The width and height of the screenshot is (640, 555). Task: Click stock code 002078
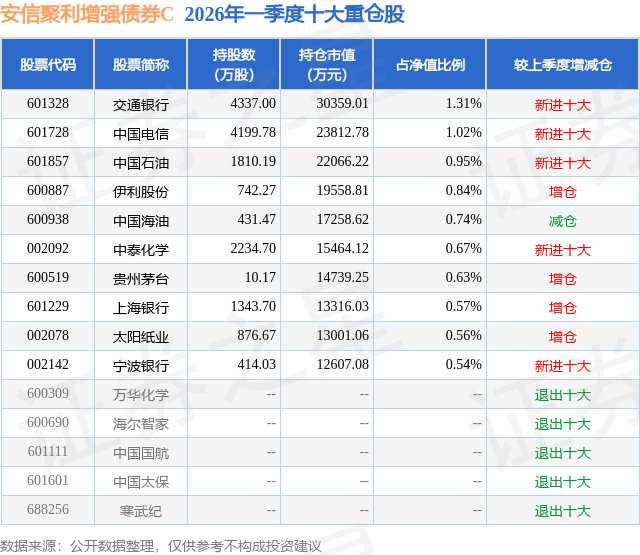pyautogui.click(x=48, y=335)
